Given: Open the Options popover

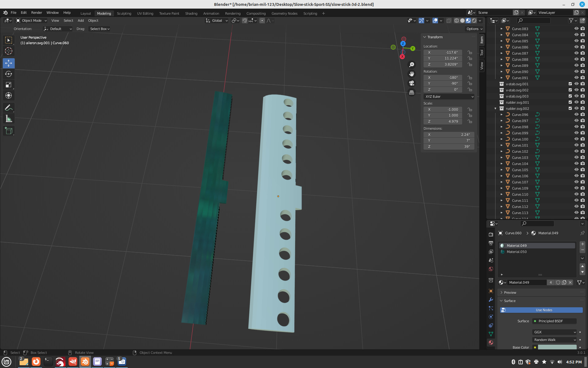Looking at the screenshot, I should (x=474, y=29).
